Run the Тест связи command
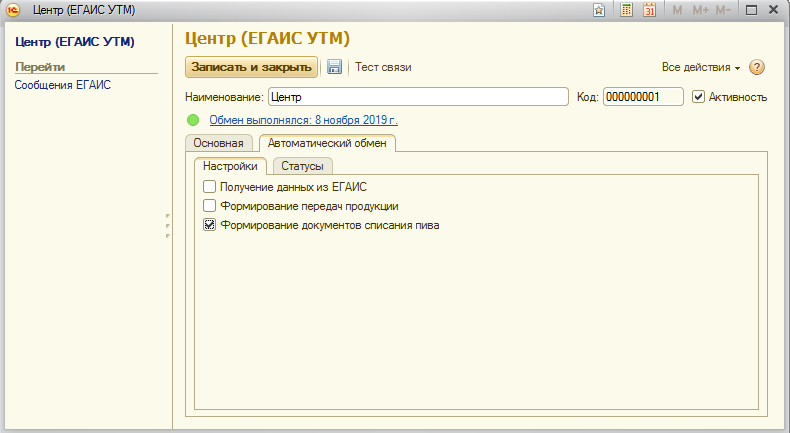 [x=383, y=67]
